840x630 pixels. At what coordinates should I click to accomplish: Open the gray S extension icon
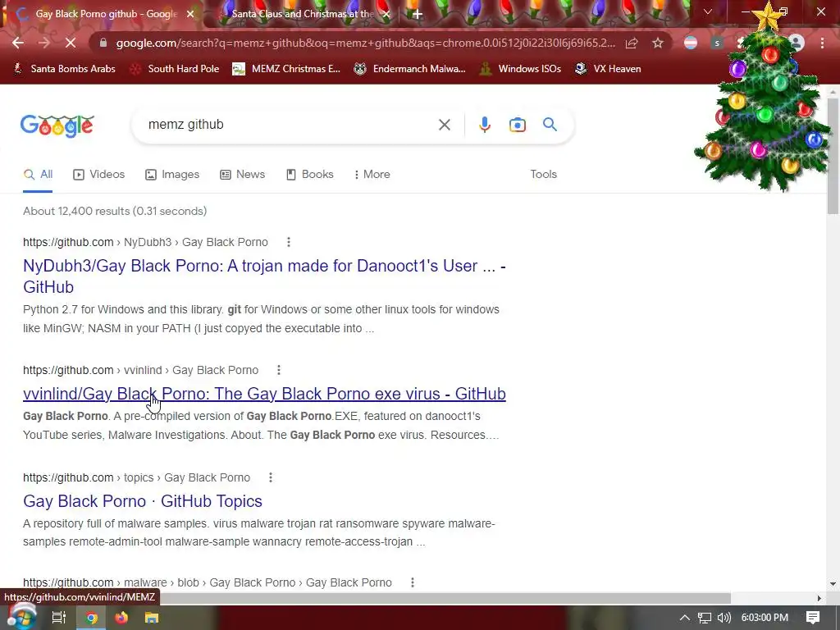point(717,43)
